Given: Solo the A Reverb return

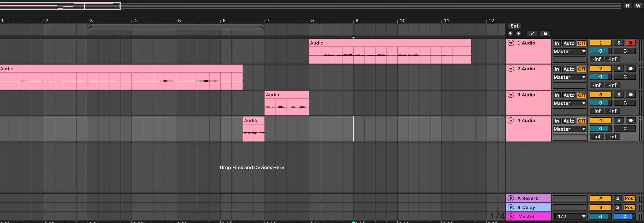Looking at the screenshot, I should pyautogui.click(x=618, y=198).
